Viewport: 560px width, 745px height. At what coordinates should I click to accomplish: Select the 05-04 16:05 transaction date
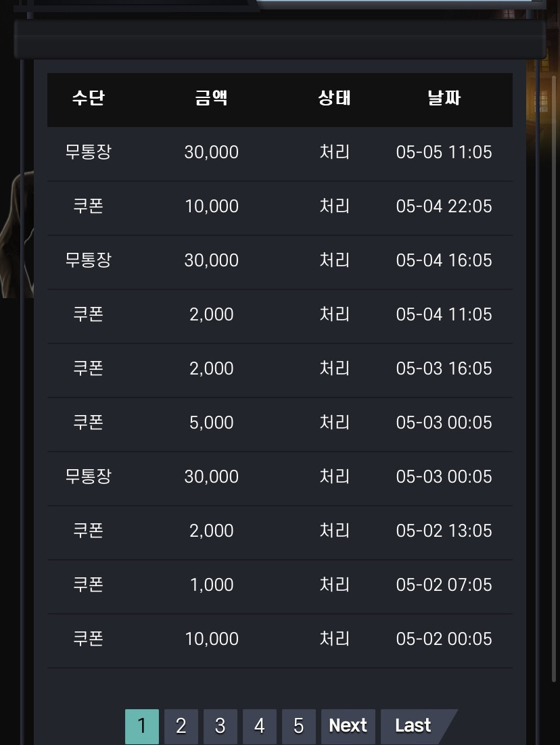(x=444, y=260)
